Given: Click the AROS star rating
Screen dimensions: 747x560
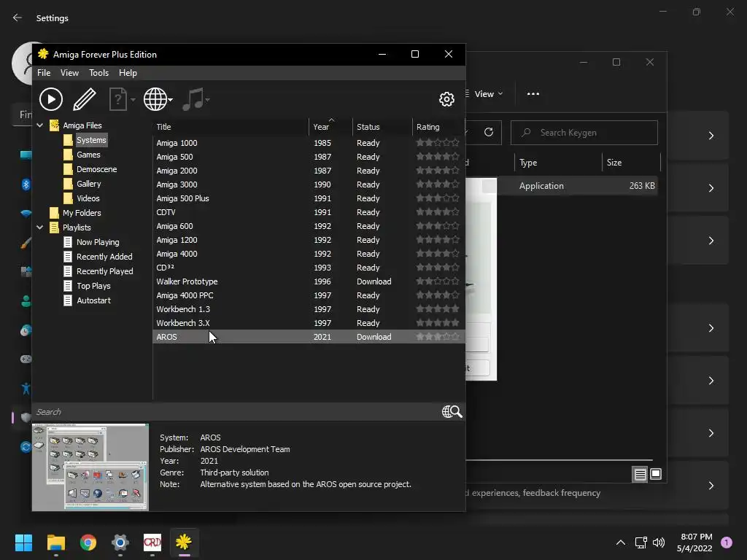Looking at the screenshot, I should (438, 337).
